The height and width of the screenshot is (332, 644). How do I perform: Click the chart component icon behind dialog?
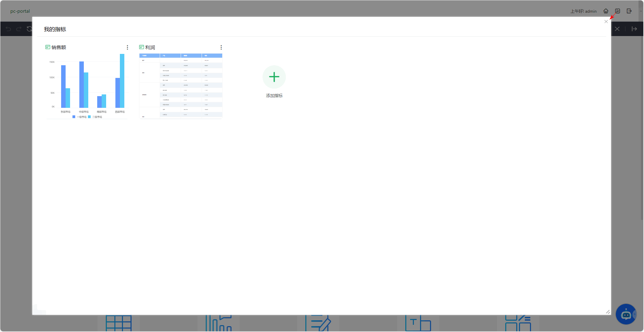pos(218,323)
